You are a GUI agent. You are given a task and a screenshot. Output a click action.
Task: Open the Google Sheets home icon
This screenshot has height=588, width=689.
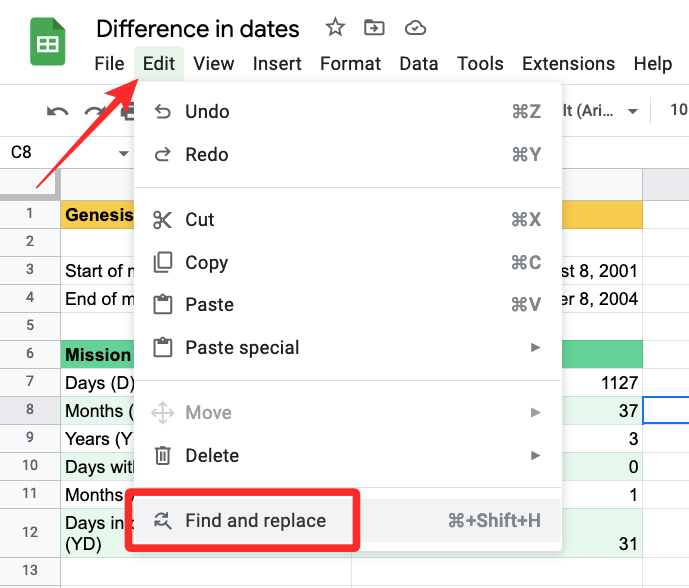47,41
